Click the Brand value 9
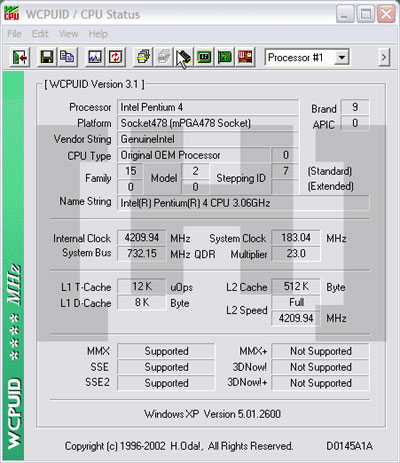Image resolution: width=400 pixels, height=463 pixels. point(355,107)
